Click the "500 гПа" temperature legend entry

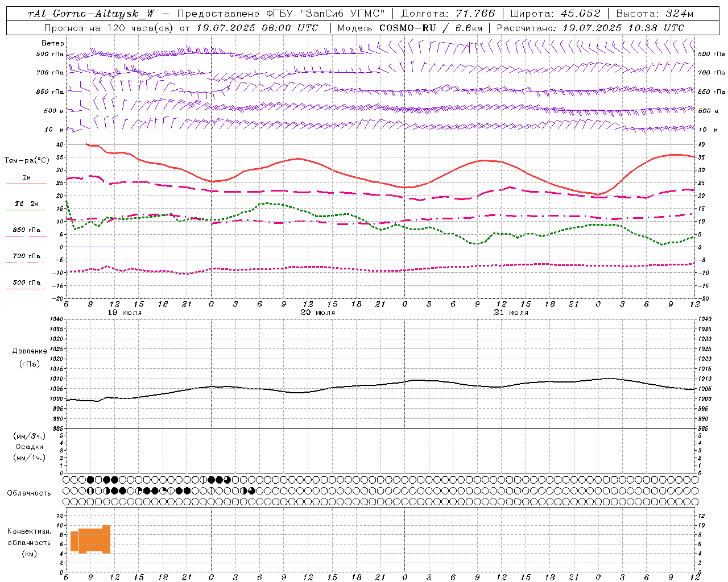click(26, 282)
